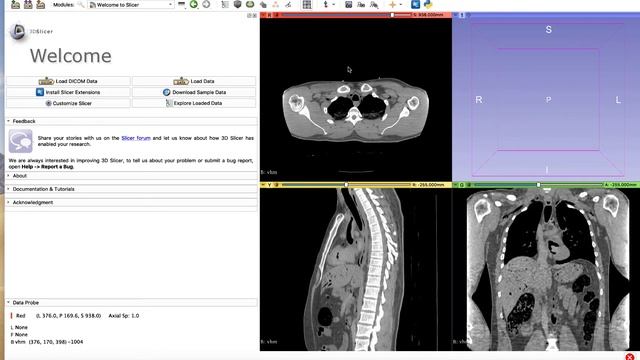Screen dimensions: 640x360
Task: Open the Extensions Manager blue icon
Action: pos(415,4)
